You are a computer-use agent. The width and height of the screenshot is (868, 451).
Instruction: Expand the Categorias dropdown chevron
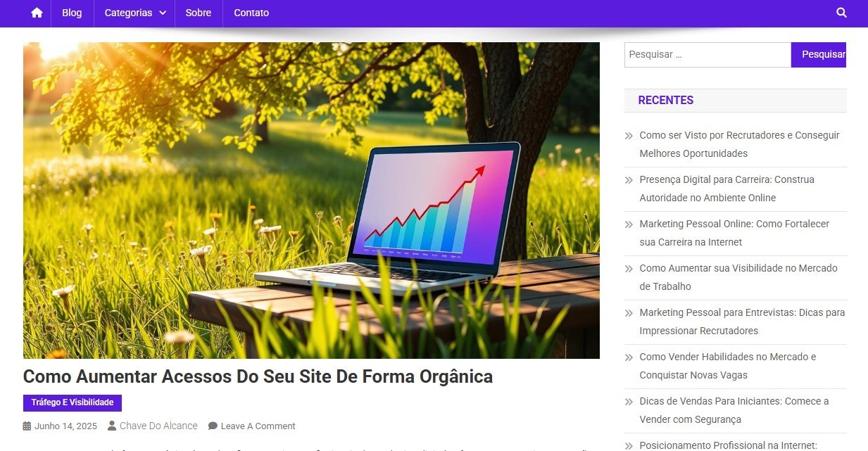163,13
